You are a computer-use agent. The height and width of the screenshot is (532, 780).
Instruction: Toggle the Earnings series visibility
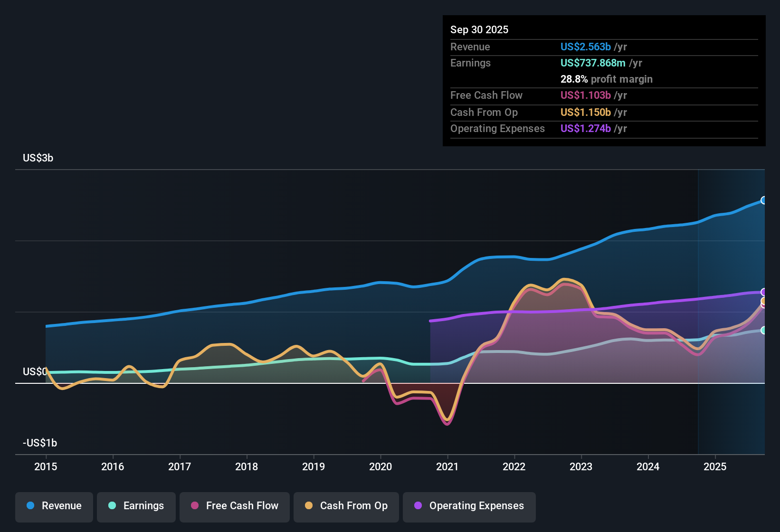click(x=136, y=506)
